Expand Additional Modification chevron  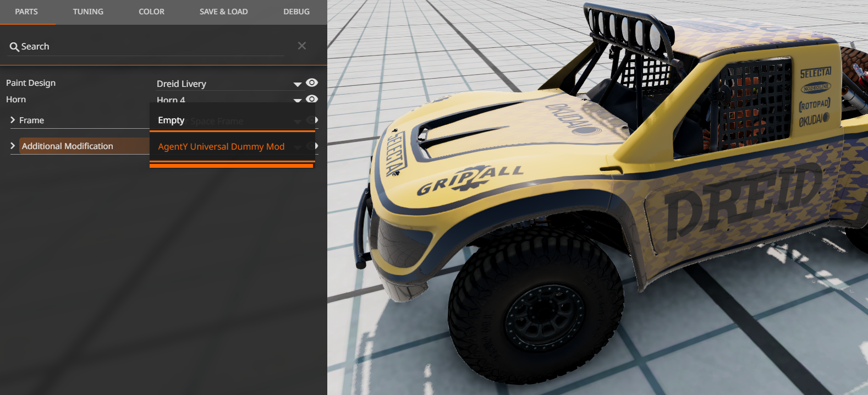click(13, 146)
